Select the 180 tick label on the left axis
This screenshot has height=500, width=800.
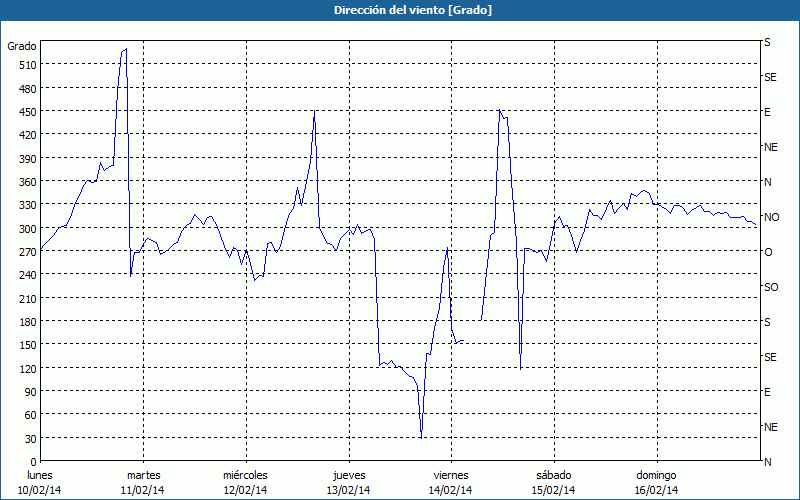point(26,321)
